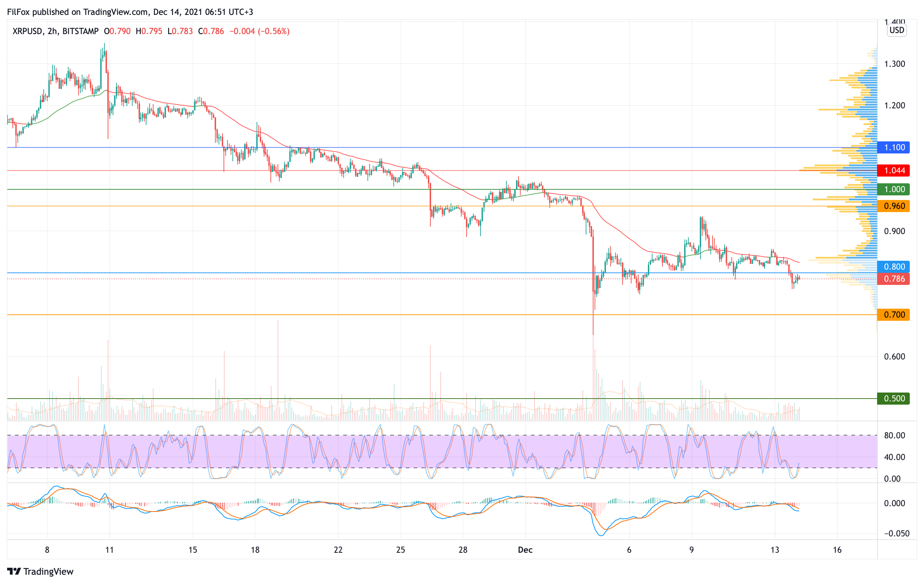Click the 40.00 stochastic level label

tap(894, 457)
